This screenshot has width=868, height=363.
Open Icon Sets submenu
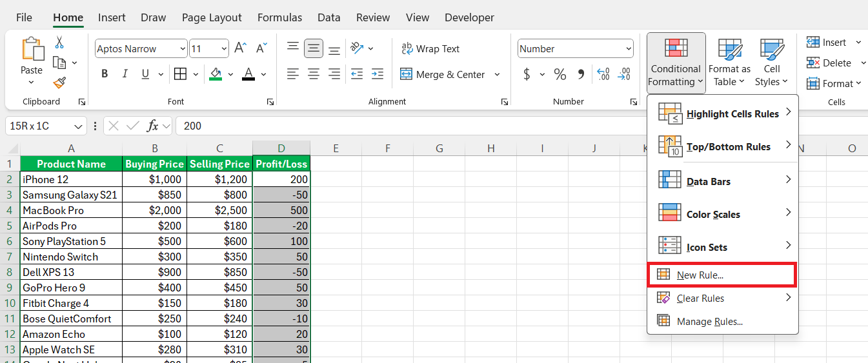point(723,247)
